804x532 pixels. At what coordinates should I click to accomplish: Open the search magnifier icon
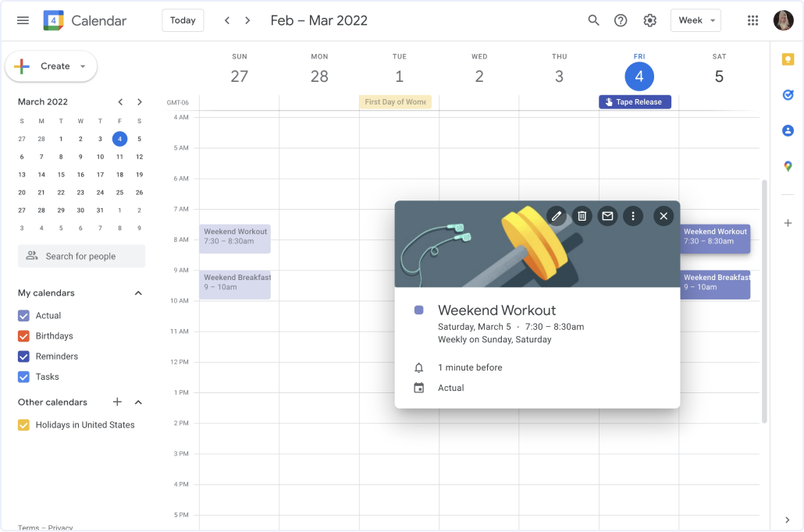click(x=593, y=20)
